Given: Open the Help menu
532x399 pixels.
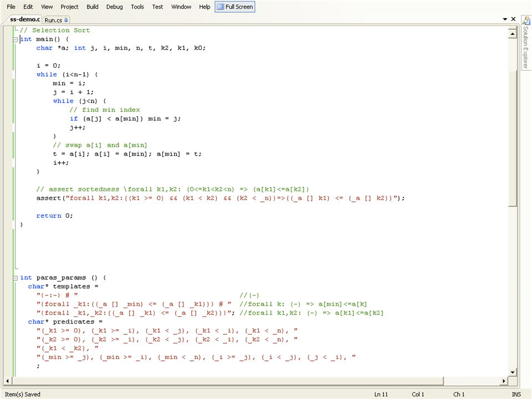Looking at the screenshot, I should pyautogui.click(x=204, y=7).
